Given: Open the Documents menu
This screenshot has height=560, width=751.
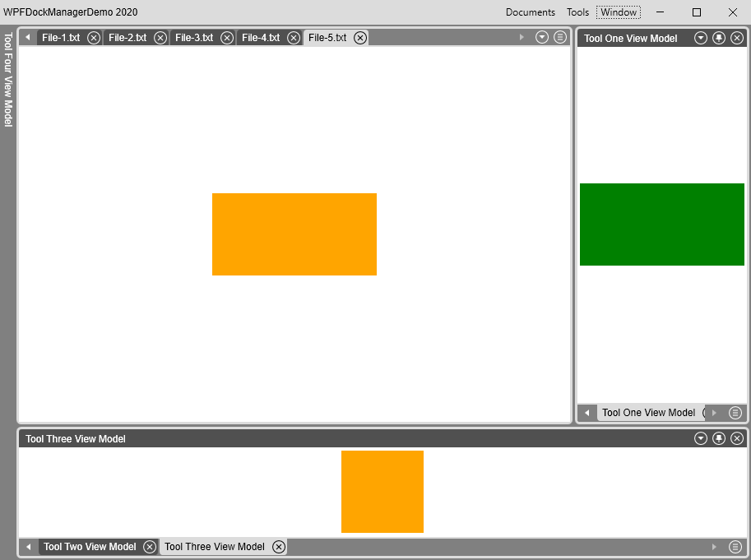Looking at the screenshot, I should pyautogui.click(x=531, y=12).
